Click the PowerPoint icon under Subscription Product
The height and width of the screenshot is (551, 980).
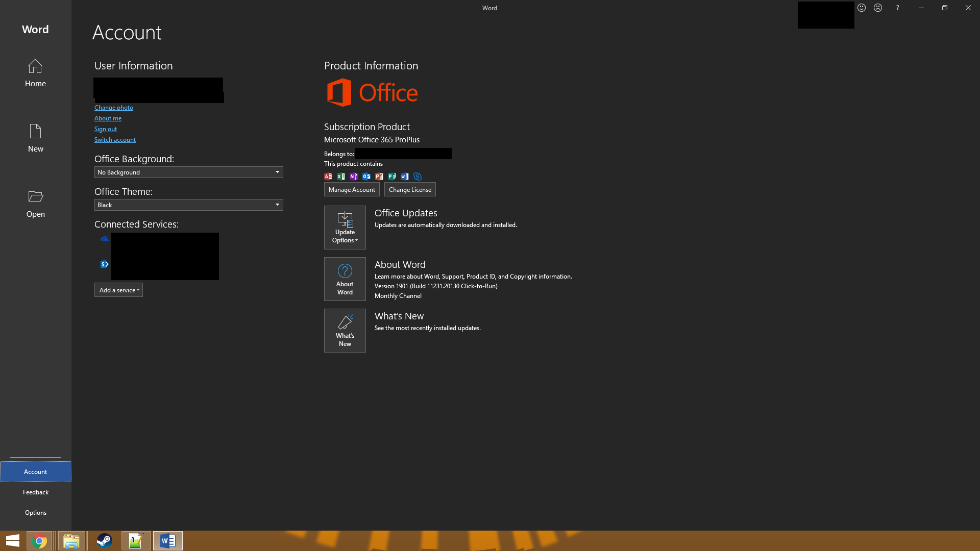pos(379,177)
